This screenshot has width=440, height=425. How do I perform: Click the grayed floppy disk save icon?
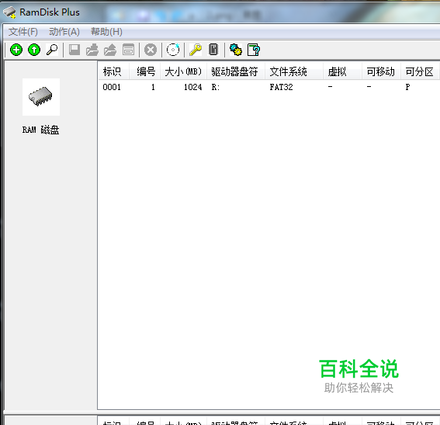coord(74,50)
